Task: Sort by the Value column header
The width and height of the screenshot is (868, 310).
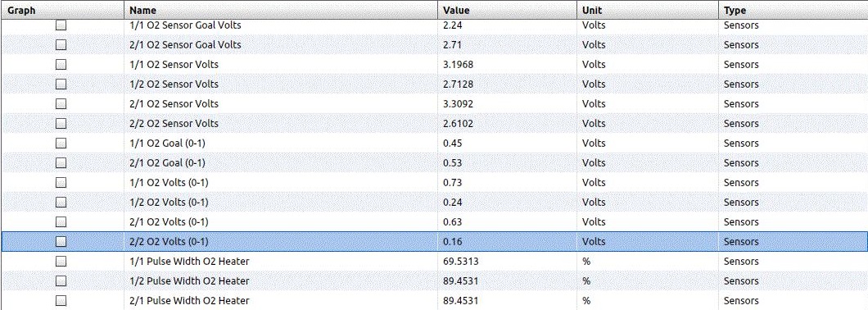Action: pos(508,10)
